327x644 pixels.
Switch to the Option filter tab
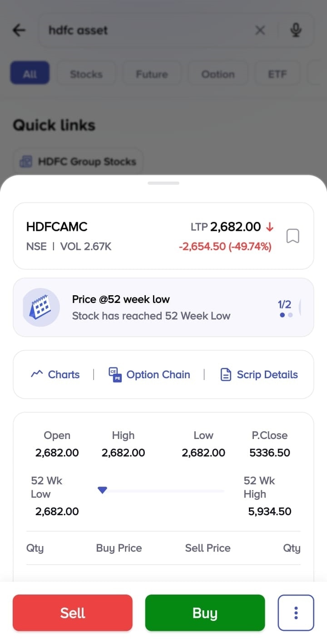(x=218, y=74)
